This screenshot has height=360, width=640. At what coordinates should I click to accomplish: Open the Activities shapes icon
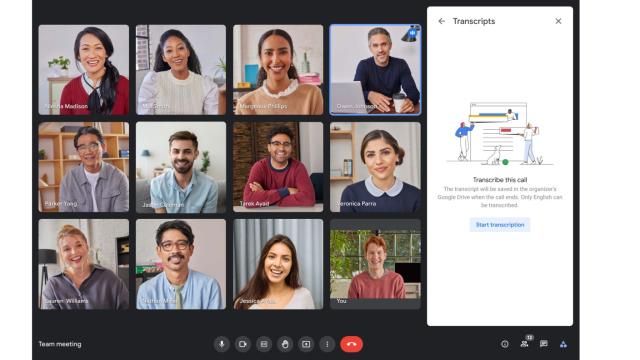[563, 344]
